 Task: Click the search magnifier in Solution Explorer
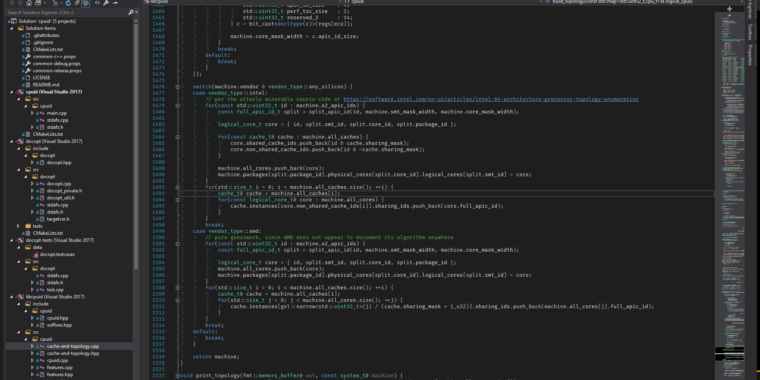pyautogui.click(x=130, y=13)
